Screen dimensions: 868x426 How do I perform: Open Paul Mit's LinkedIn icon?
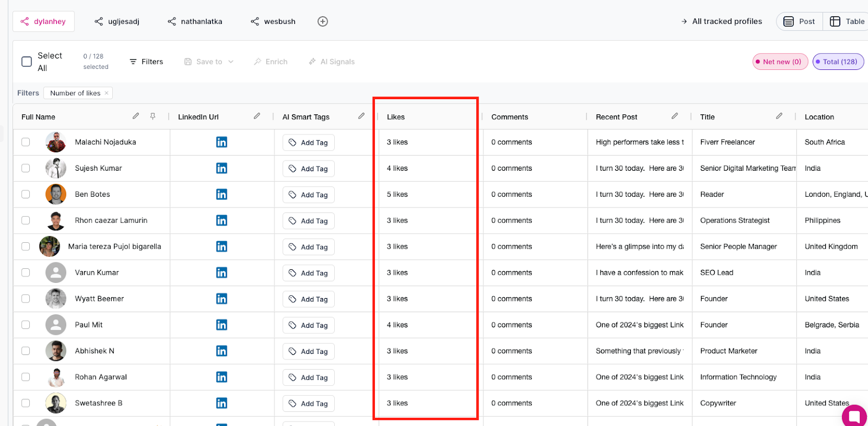[221, 325]
